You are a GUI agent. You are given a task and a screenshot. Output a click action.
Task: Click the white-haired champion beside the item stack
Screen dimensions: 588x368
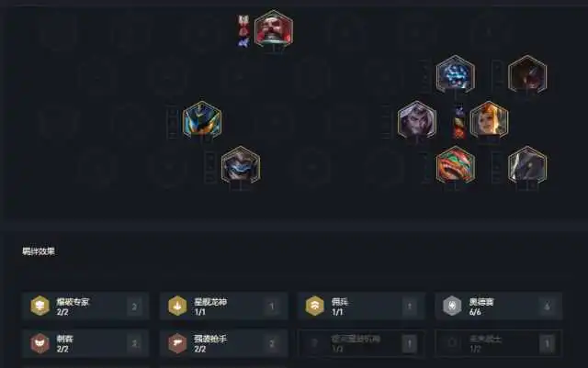click(x=417, y=119)
